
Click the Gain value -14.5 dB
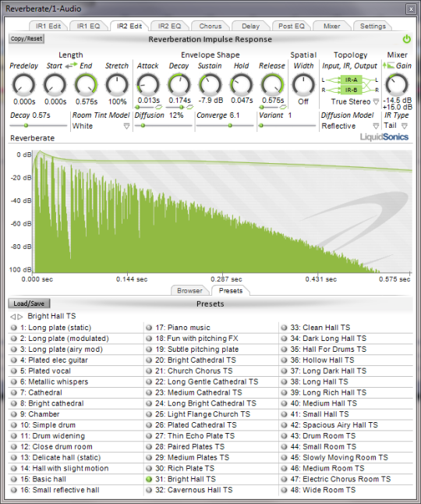398,101
